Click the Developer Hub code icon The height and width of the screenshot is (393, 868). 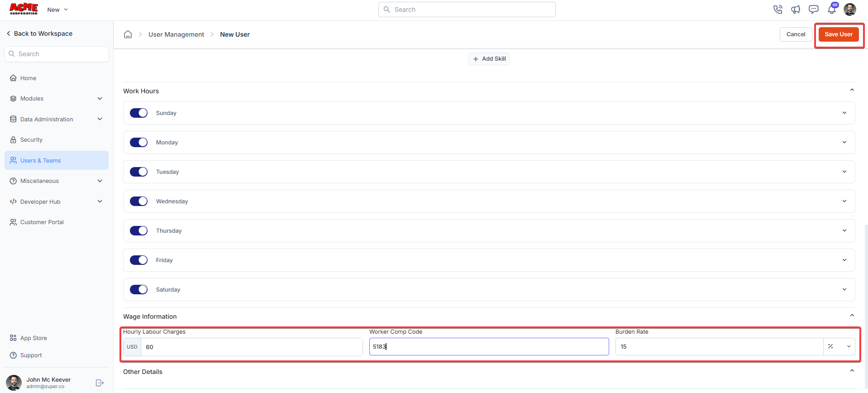(x=13, y=201)
